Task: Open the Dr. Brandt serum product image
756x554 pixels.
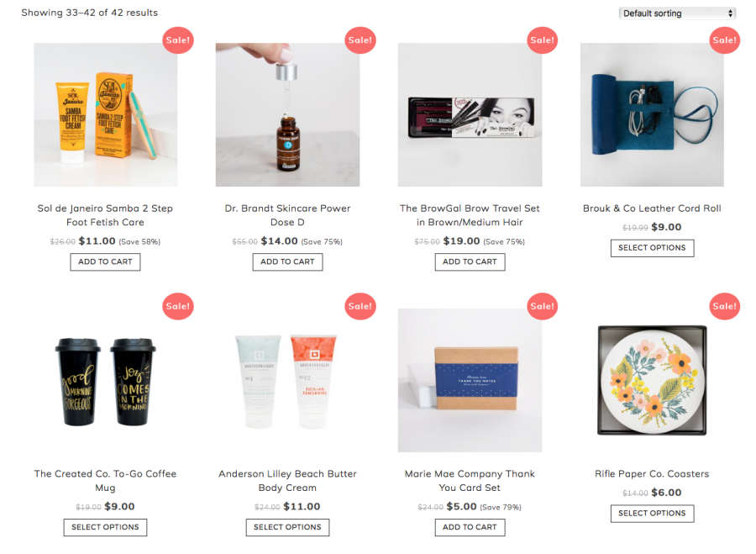Action: tap(287, 115)
